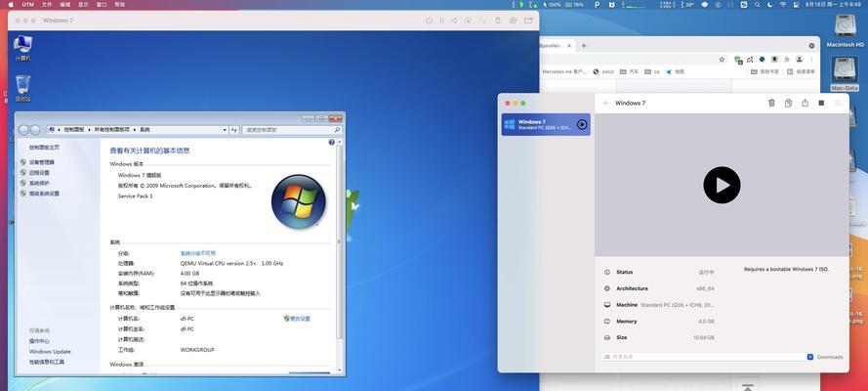868x391 pixels.
Task: Open Performance Information and Tools link
Action: [47, 362]
